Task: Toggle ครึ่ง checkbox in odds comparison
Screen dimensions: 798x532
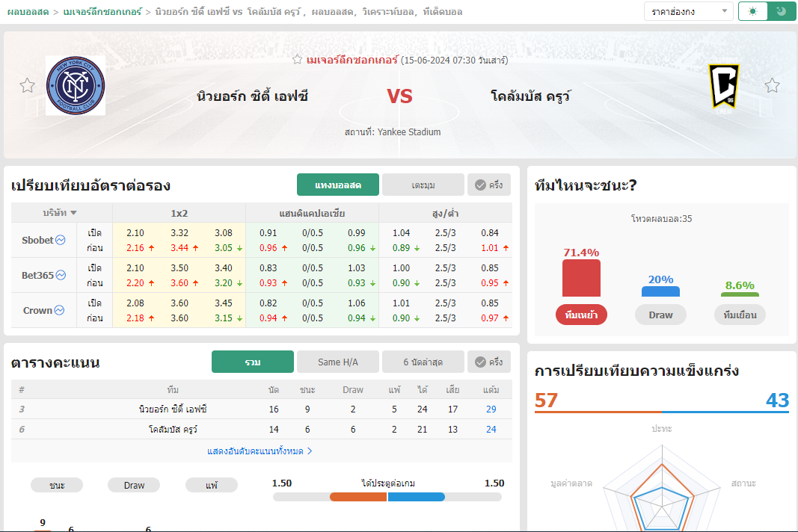Action: pos(489,185)
